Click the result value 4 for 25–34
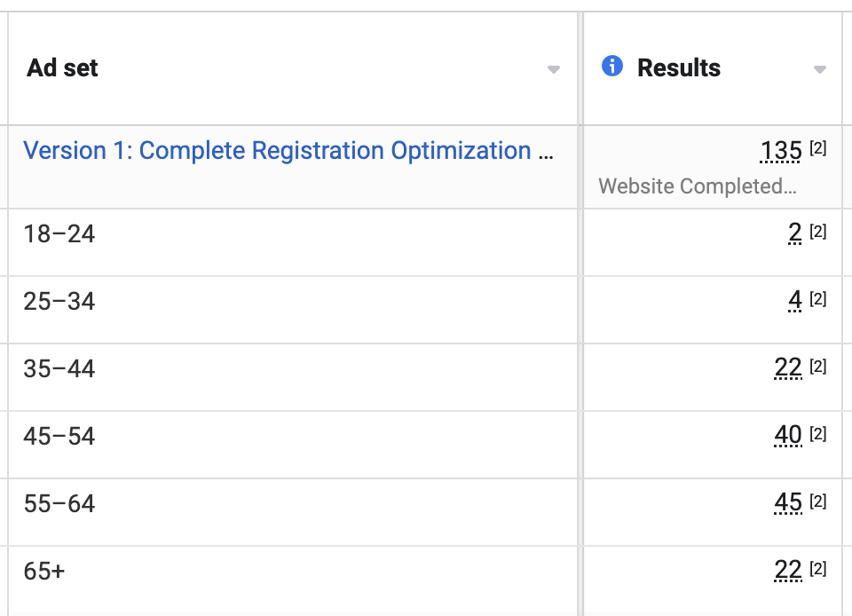 pos(795,300)
